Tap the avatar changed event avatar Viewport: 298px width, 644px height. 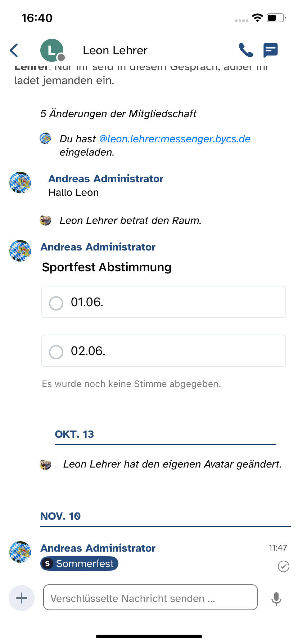coord(45,464)
